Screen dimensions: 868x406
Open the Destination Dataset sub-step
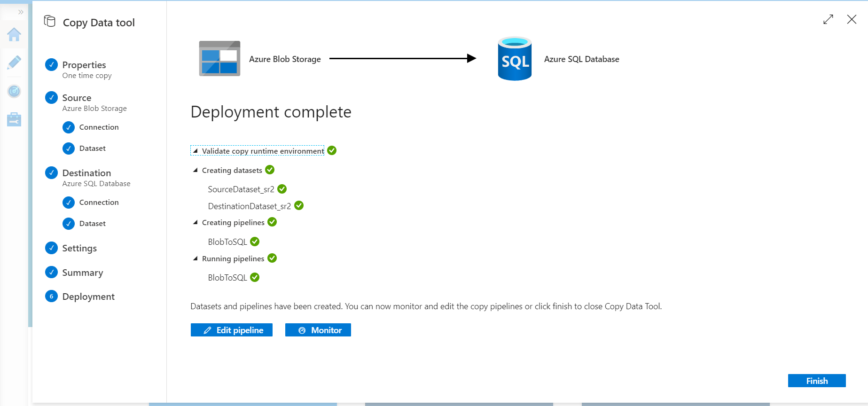coord(93,224)
